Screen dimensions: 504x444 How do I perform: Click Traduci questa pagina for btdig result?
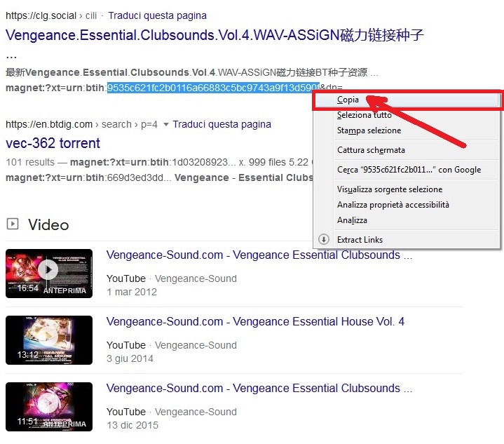click(x=222, y=125)
